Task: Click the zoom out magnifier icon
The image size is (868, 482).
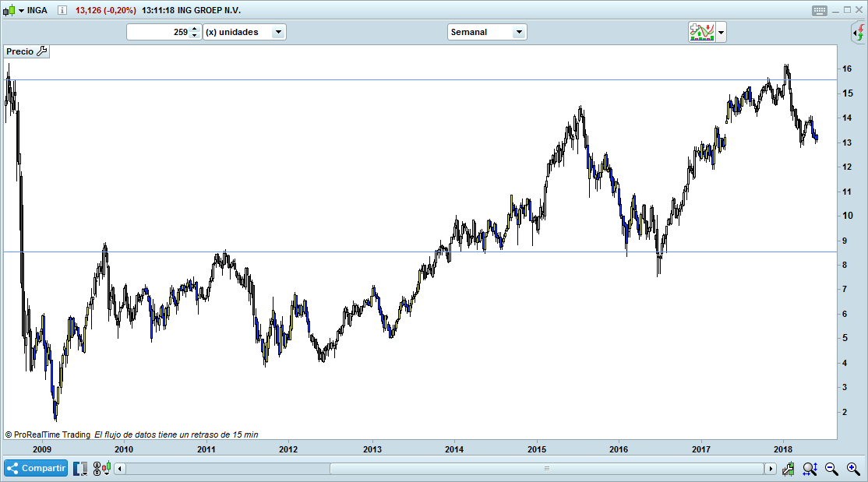Action: [x=831, y=469]
